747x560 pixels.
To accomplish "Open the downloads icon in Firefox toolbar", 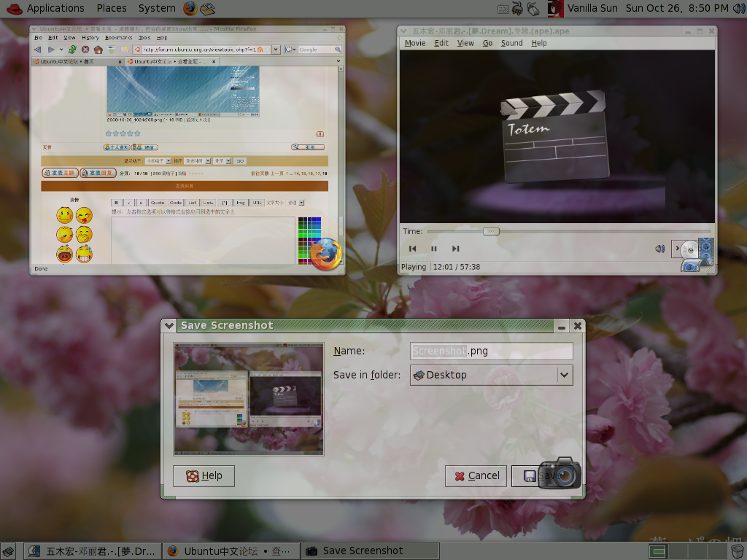I will click(x=111, y=50).
